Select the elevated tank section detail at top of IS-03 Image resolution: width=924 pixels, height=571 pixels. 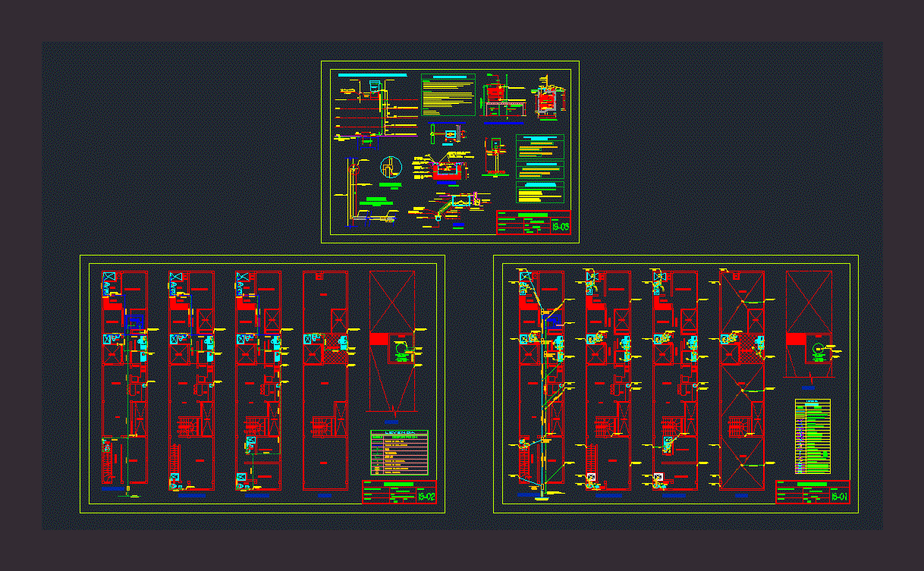point(503,97)
